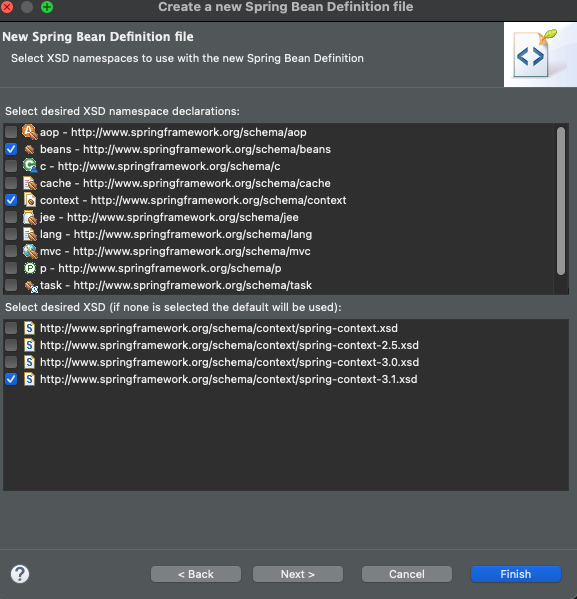The height and width of the screenshot is (599, 577).
Task: Click the Finish button
Action: point(515,574)
